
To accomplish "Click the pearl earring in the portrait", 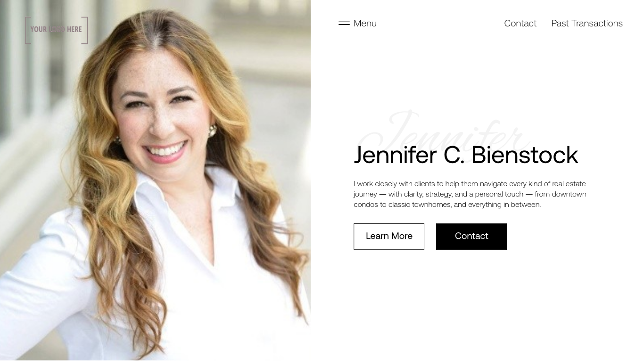I will [213, 131].
